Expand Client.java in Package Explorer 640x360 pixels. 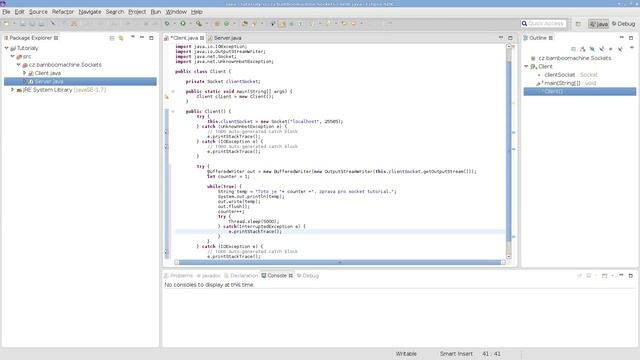24,73
